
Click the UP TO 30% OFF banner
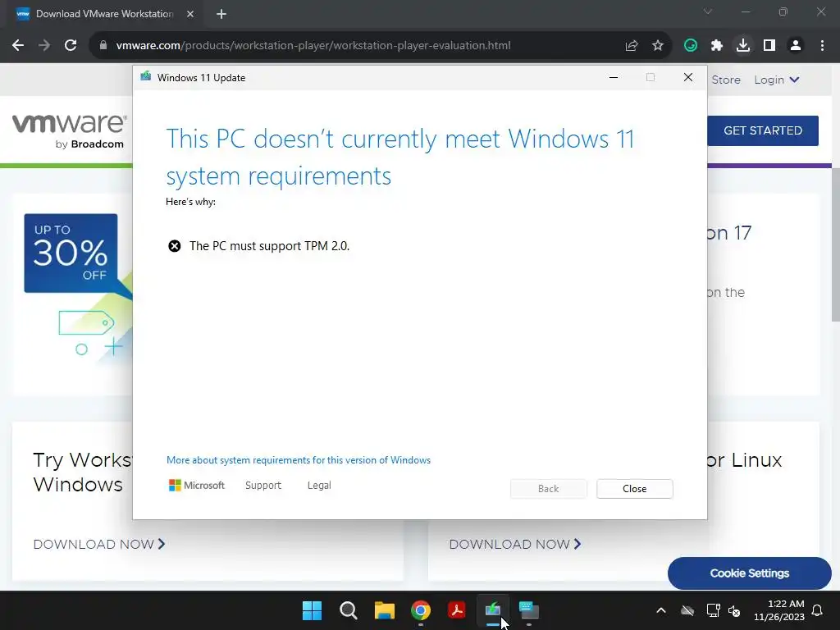tap(71, 253)
